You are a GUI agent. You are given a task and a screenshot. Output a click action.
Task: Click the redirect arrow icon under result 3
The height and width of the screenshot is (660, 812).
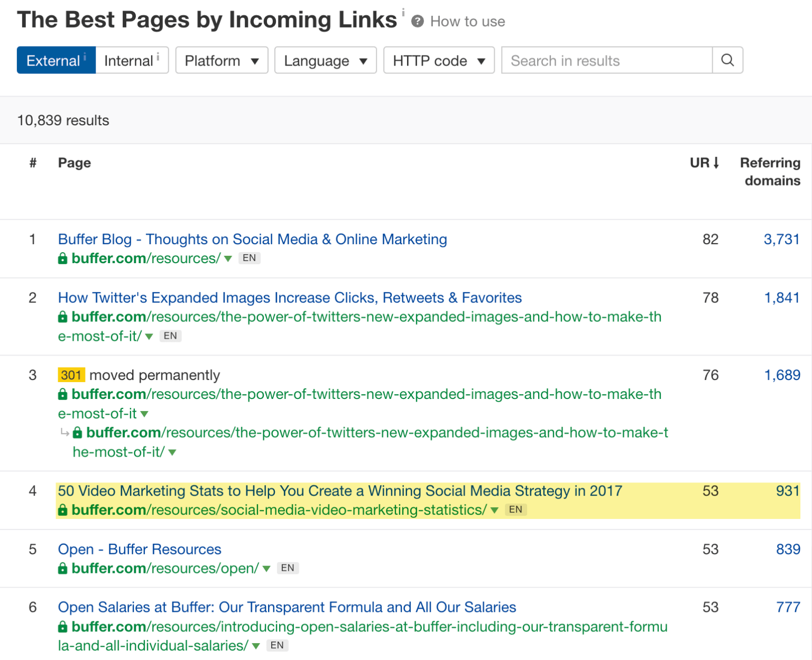pyautogui.click(x=64, y=432)
